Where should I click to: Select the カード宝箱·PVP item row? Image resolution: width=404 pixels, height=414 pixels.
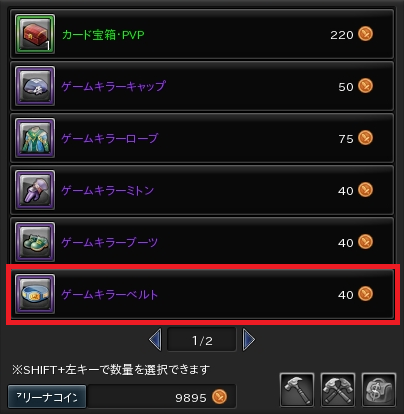(202, 34)
